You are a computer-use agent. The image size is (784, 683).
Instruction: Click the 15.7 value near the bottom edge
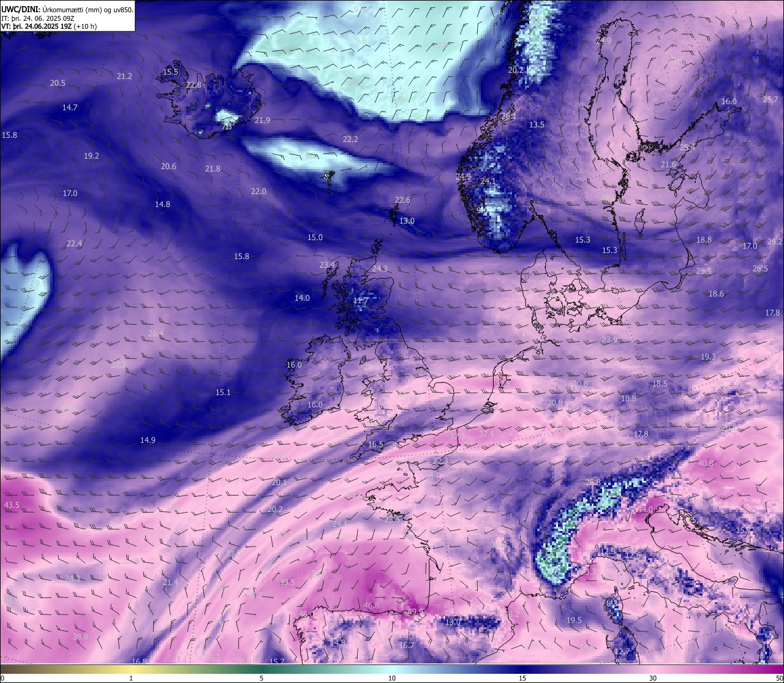pyautogui.click(x=277, y=661)
